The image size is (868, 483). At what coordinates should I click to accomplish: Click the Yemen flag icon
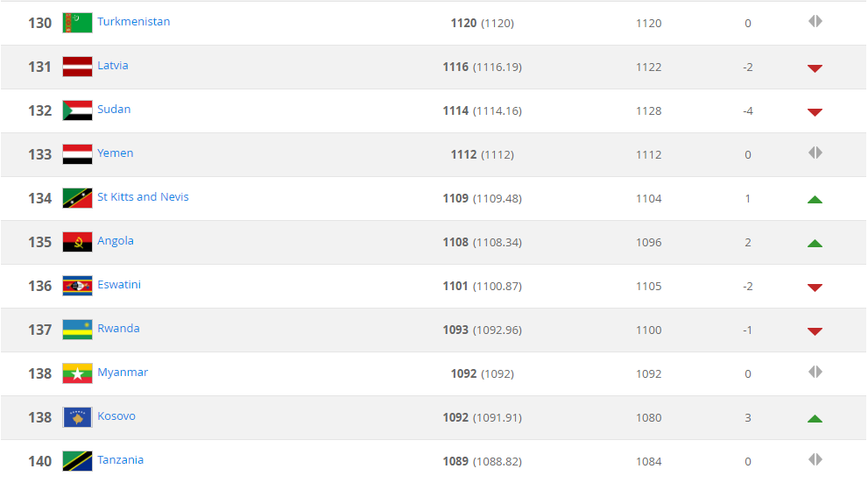click(x=77, y=154)
